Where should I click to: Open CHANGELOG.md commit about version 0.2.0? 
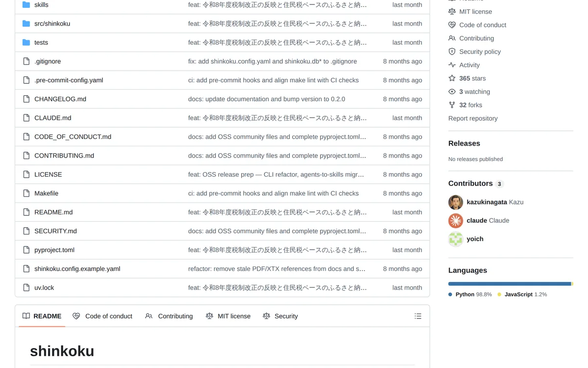click(x=267, y=99)
